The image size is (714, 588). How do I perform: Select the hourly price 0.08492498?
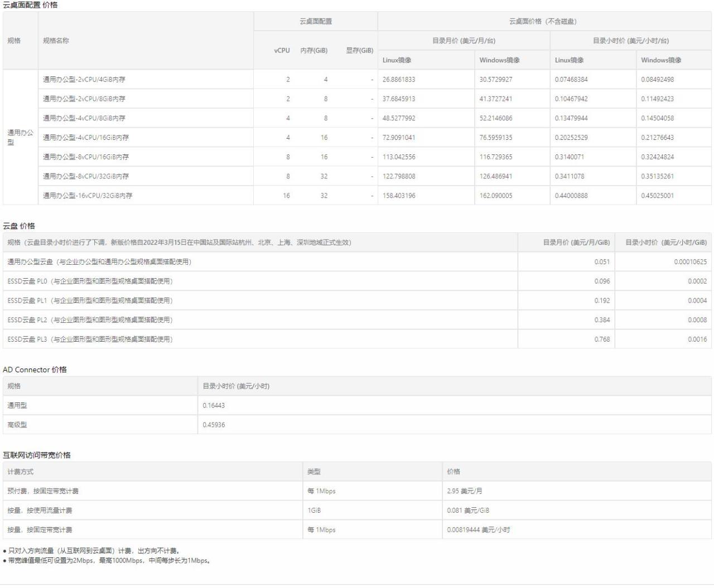[x=658, y=80]
